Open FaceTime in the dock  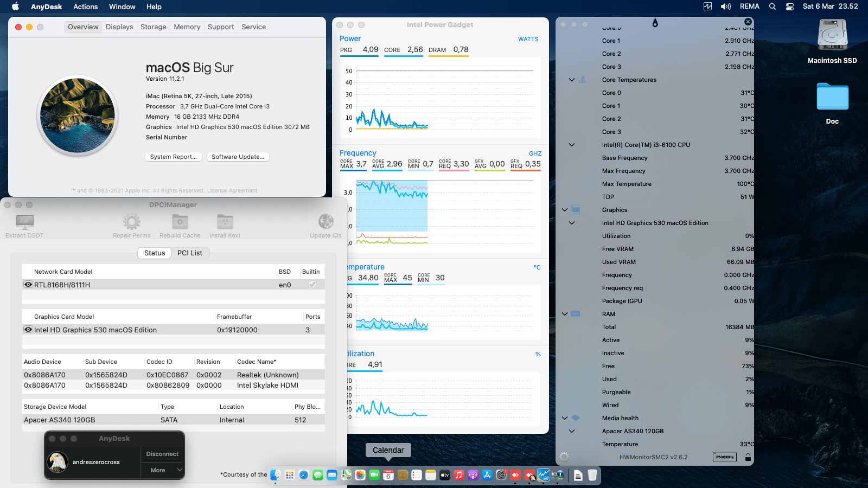coord(374,475)
